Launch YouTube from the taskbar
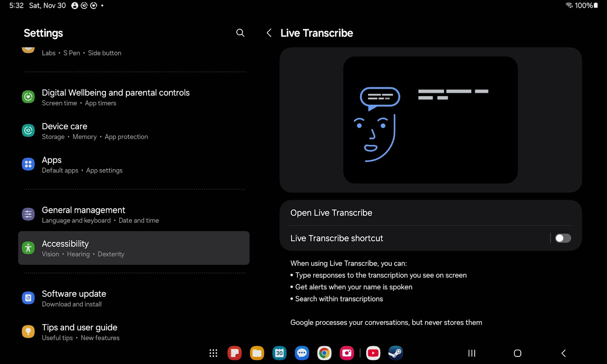607x364 pixels. (373, 353)
